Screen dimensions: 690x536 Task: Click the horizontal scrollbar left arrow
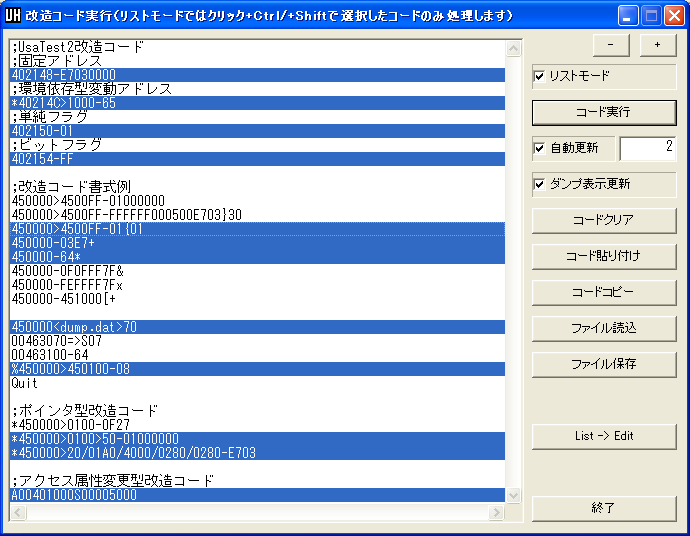tap(18, 512)
